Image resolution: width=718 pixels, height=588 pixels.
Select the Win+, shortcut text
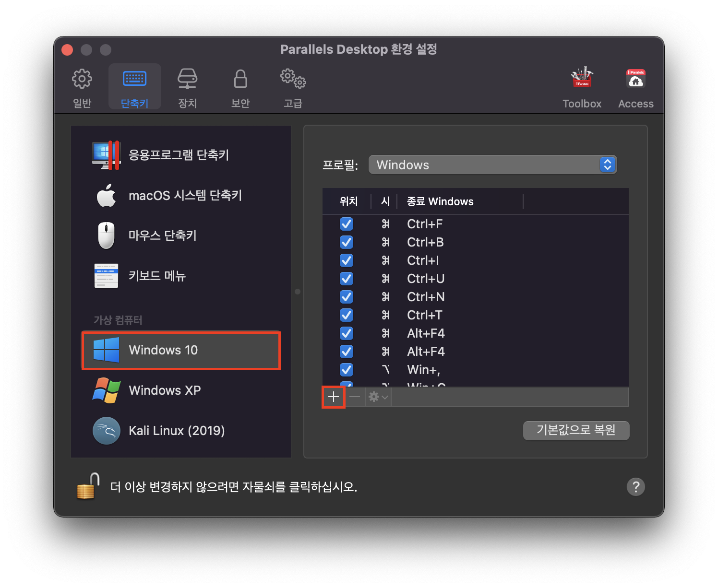coord(423,370)
